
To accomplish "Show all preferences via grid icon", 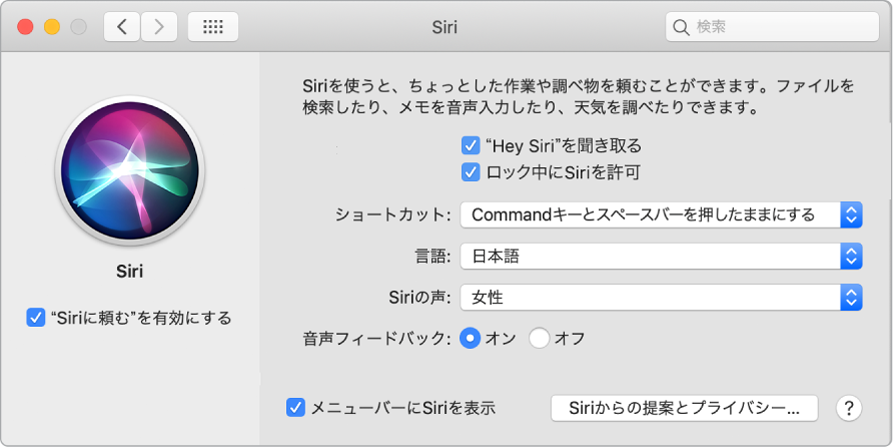I will point(213,27).
